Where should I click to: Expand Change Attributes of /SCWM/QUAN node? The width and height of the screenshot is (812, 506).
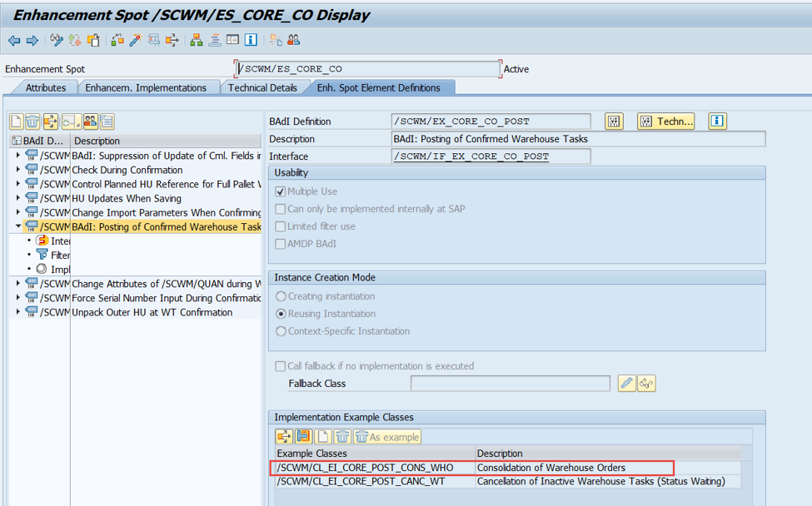click(x=17, y=283)
